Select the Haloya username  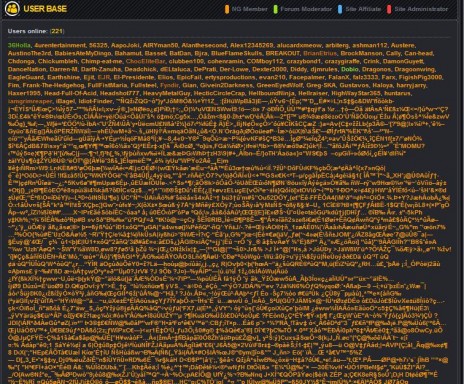pos(383,85)
